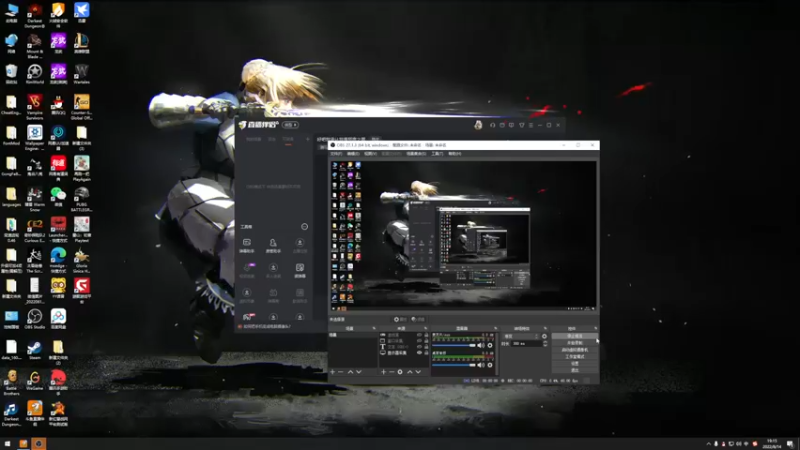
Task: Collapse the toolbox section in the companion window
Action: click(305, 226)
